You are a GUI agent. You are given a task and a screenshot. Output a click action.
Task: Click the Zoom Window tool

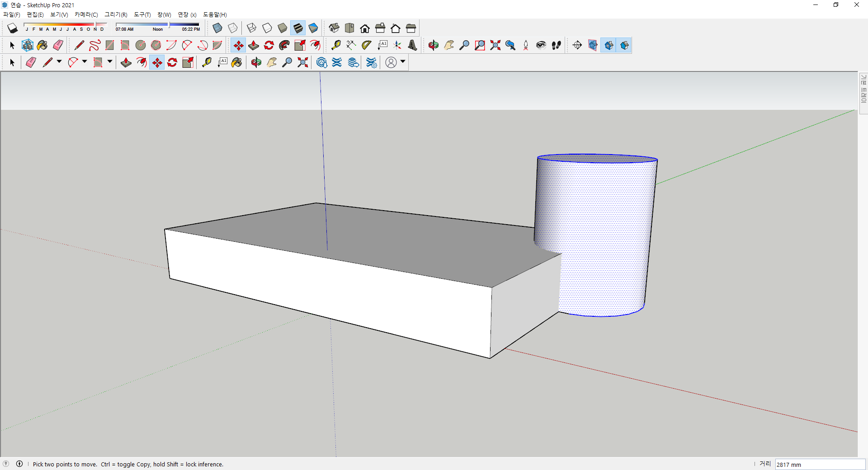coord(480,45)
